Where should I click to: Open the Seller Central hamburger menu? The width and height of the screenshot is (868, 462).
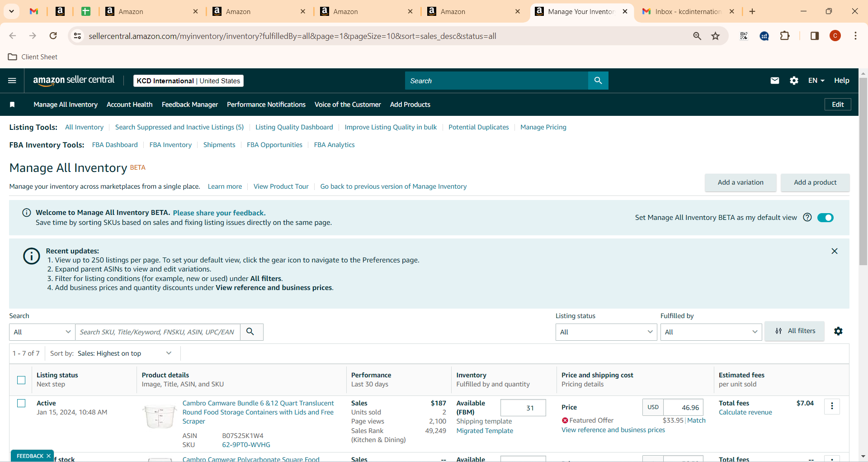click(x=12, y=81)
